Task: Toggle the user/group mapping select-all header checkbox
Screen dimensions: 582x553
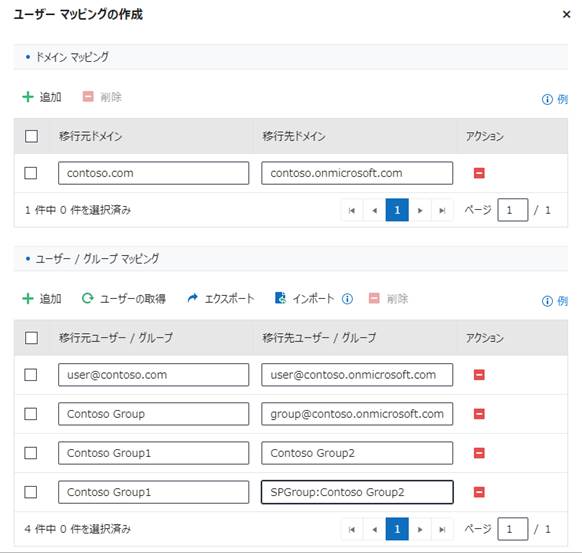Action: click(x=31, y=338)
